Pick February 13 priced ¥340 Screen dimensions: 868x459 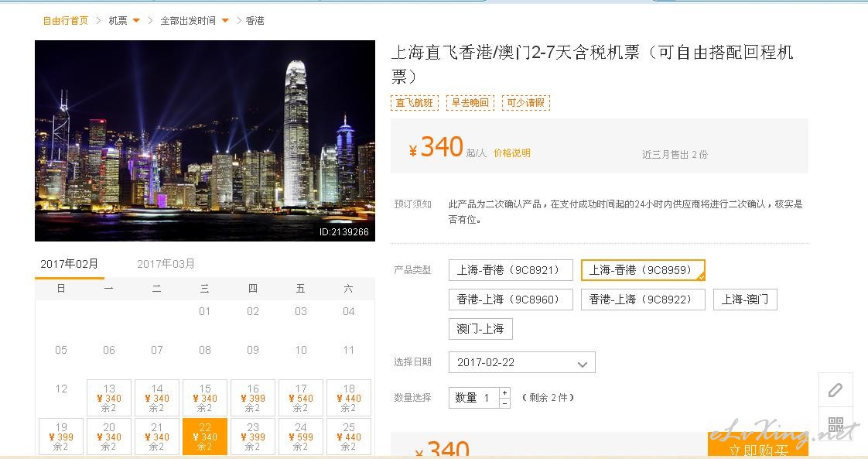[109, 398]
